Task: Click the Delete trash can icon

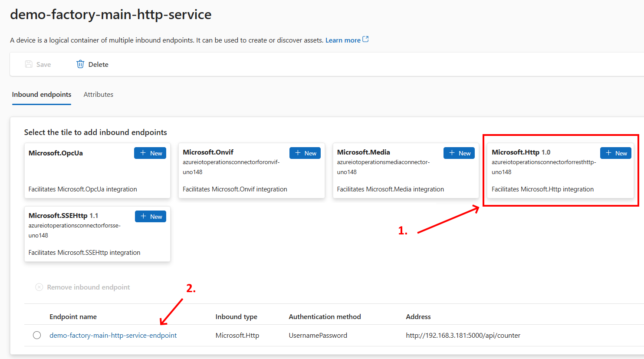Action: (80, 64)
